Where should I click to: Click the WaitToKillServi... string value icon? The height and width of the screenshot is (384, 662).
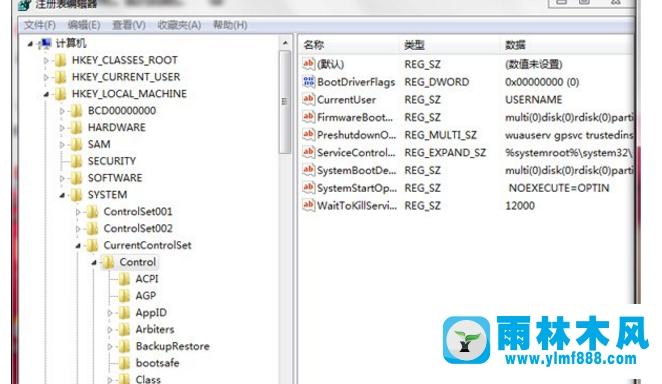[x=309, y=206]
